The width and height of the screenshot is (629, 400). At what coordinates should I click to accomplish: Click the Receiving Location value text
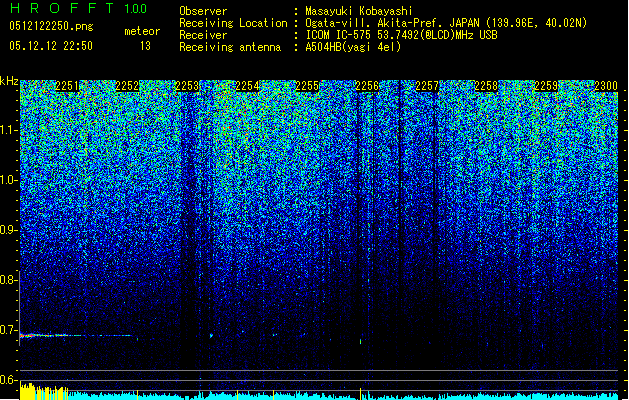[x=446, y=23]
